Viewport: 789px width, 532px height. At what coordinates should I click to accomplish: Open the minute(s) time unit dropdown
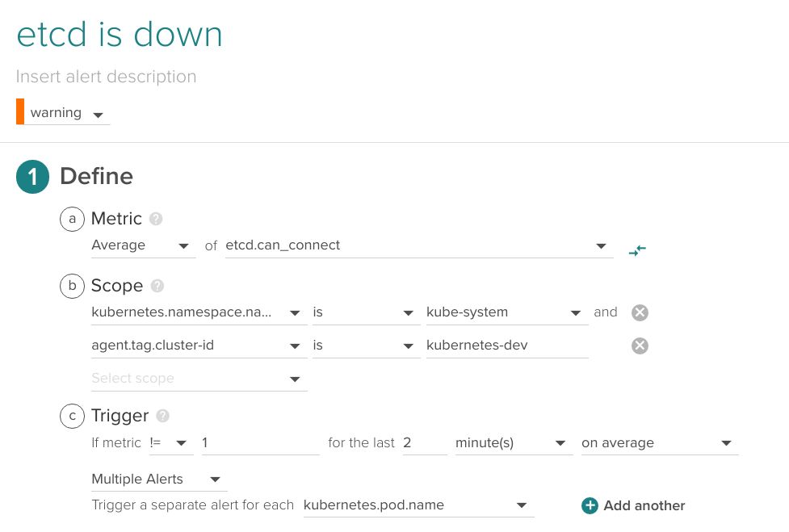(x=513, y=443)
